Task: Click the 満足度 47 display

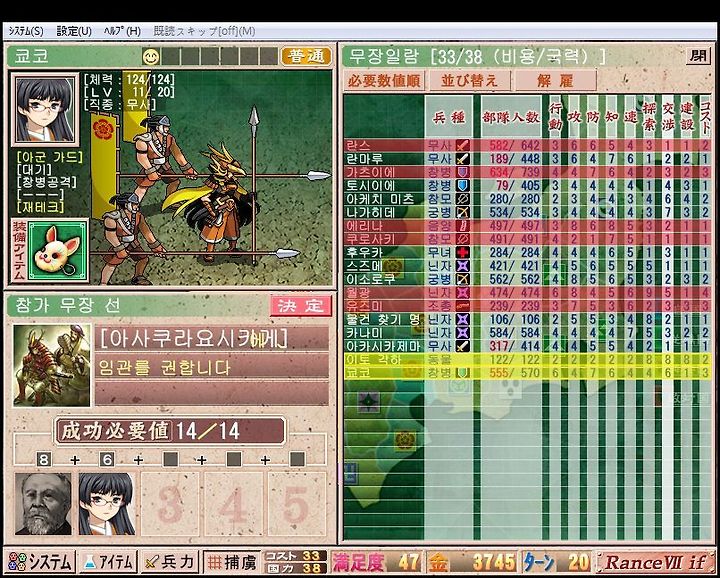Action: [377, 562]
